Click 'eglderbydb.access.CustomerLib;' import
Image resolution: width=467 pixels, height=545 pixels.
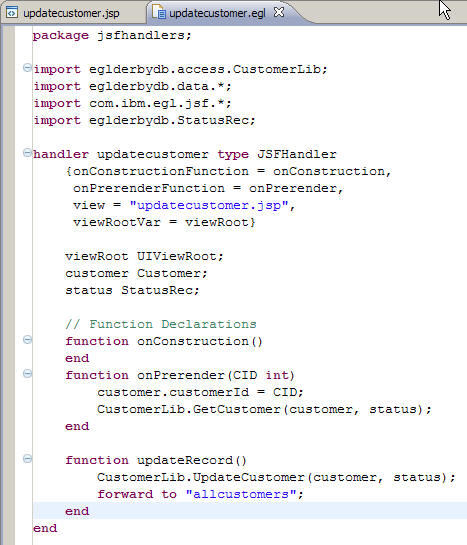208,69
